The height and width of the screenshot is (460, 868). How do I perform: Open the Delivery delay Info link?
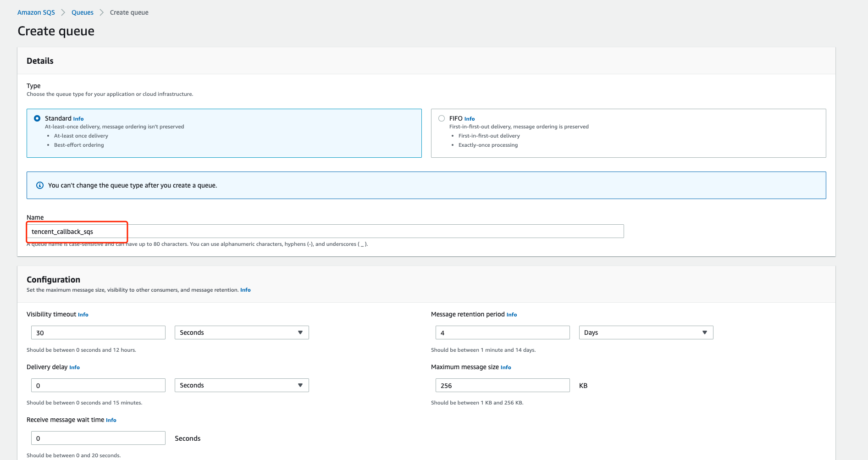pos(74,367)
